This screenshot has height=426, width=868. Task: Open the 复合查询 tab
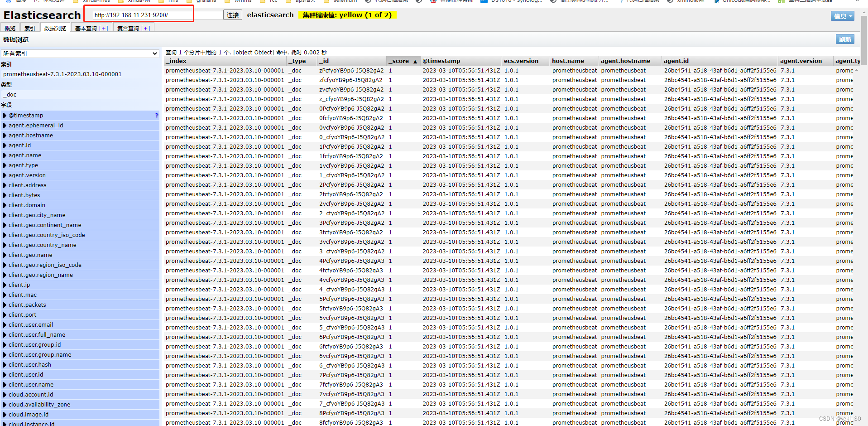(128, 28)
